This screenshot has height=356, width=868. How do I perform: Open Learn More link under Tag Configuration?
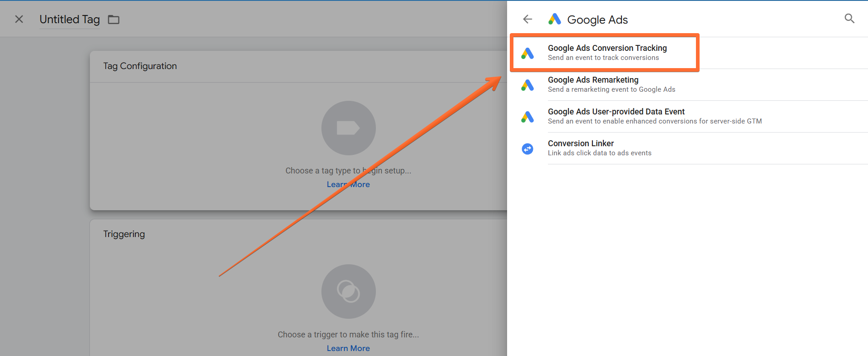click(348, 184)
